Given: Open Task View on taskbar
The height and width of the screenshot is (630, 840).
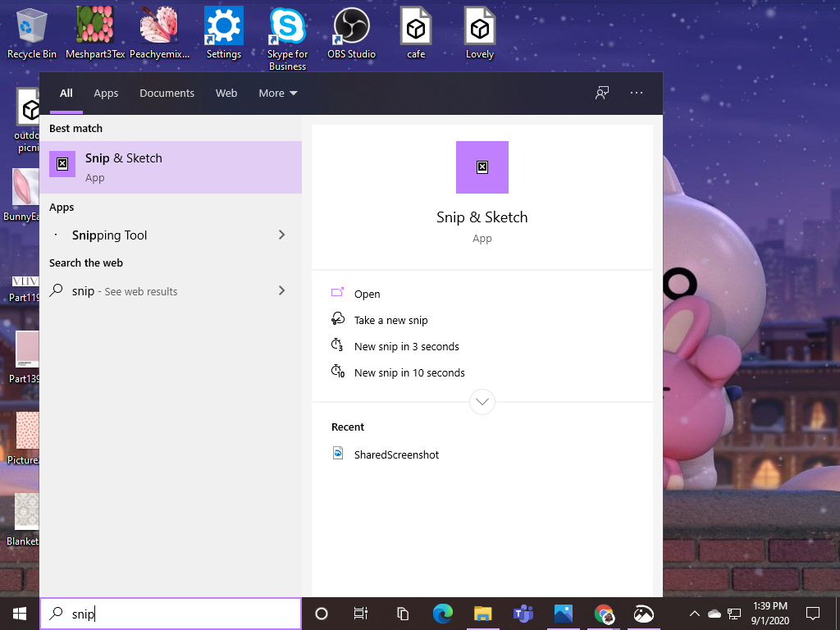Looking at the screenshot, I should (x=361, y=614).
